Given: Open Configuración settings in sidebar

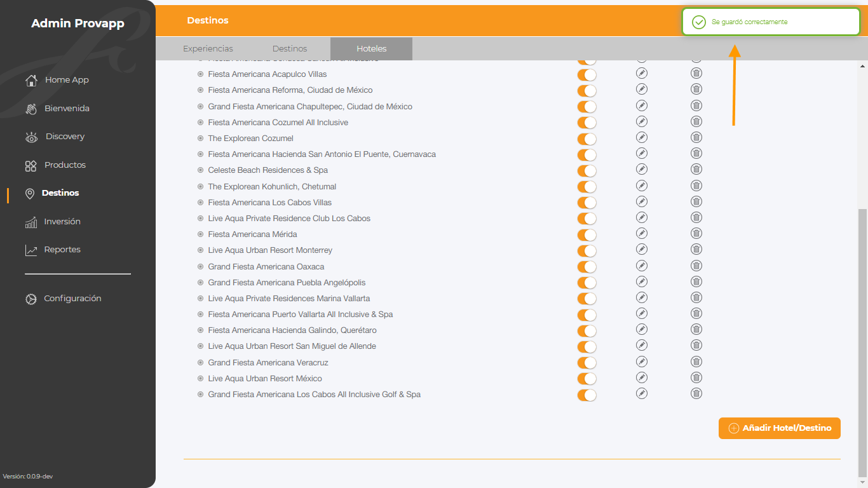Looking at the screenshot, I should point(62,299).
